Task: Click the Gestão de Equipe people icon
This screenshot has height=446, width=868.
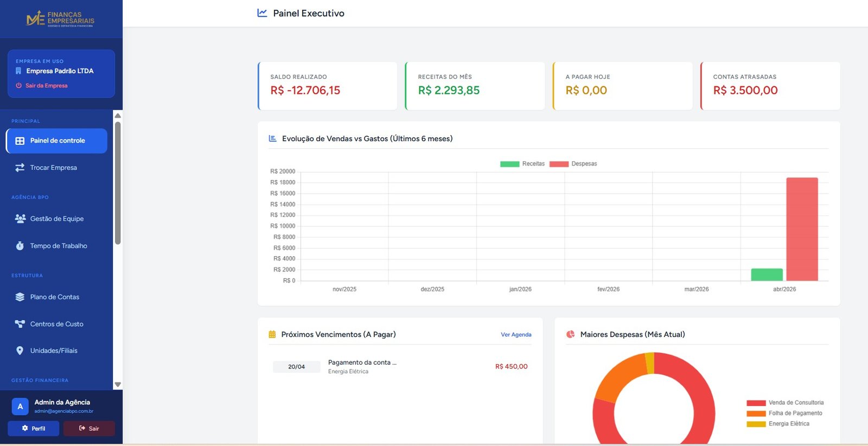Action: pyautogui.click(x=20, y=219)
